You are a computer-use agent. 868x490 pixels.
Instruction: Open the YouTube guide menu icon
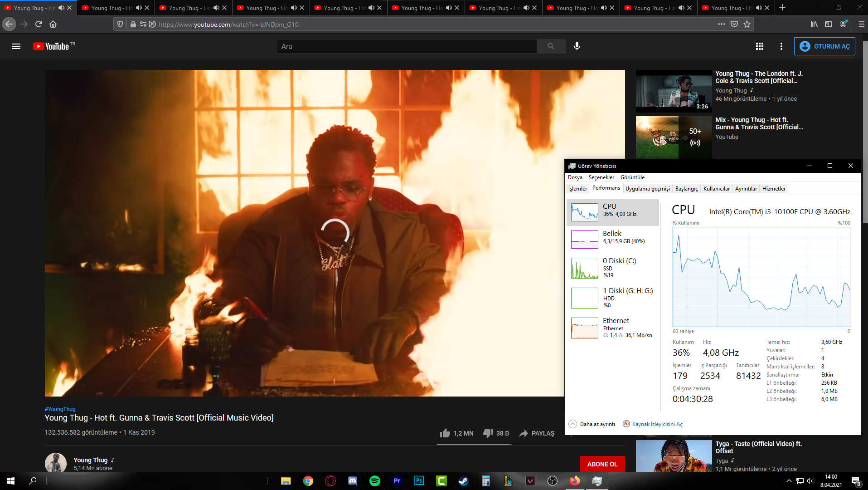click(x=16, y=46)
